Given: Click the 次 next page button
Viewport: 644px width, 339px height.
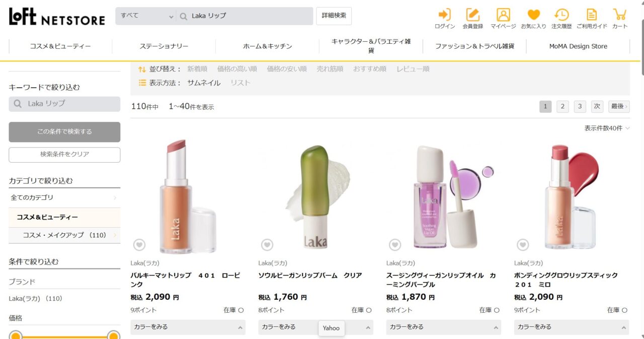Looking at the screenshot, I should 597,106.
